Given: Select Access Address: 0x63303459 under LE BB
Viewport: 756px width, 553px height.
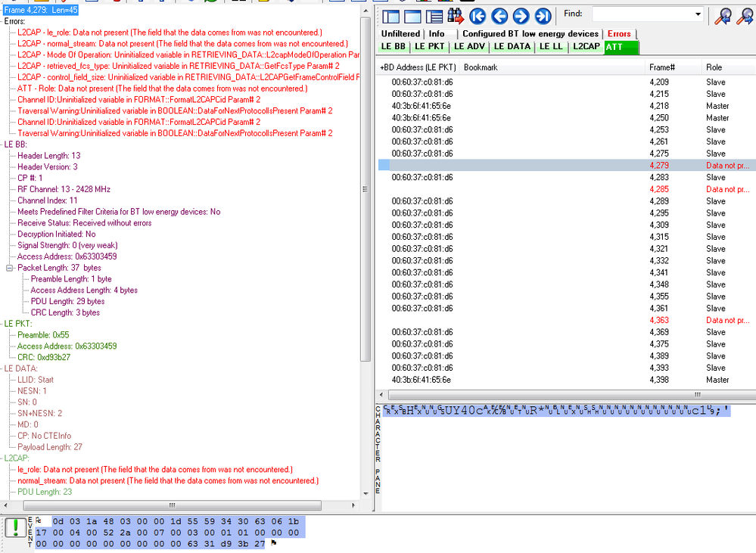Looking at the screenshot, I should pyautogui.click(x=67, y=256).
